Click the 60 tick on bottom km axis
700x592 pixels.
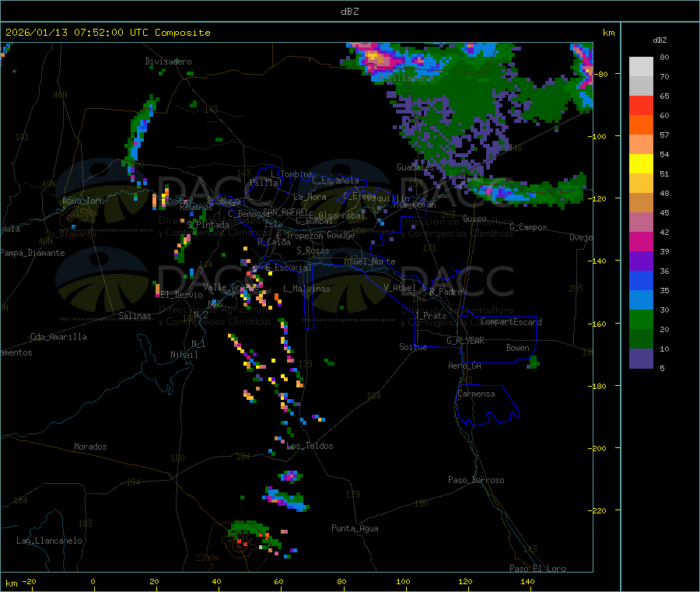point(278,581)
